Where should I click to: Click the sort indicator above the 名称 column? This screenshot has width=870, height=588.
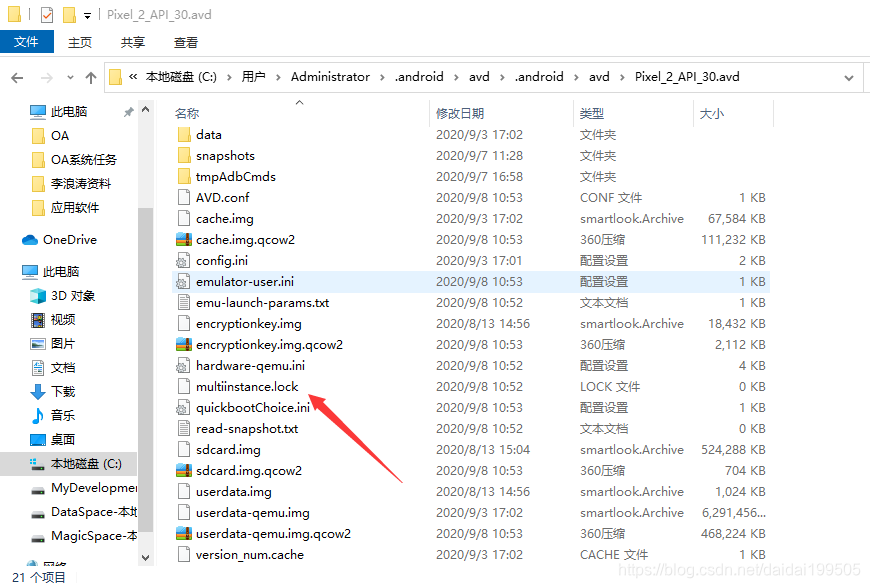tap(298, 103)
